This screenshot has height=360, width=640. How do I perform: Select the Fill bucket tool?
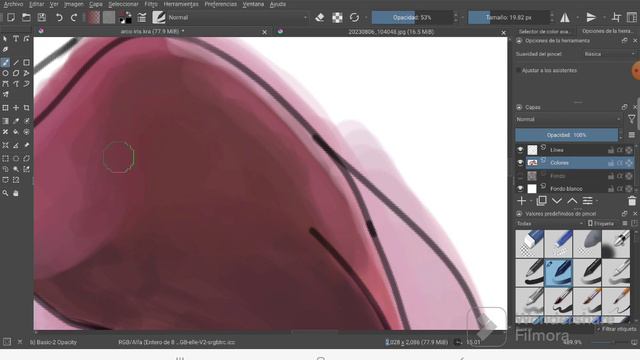coord(16,132)
